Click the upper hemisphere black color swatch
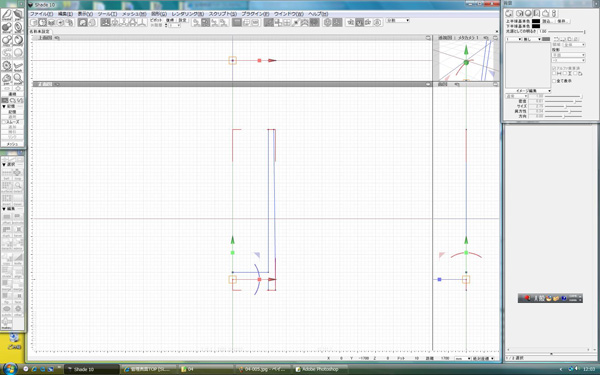This screenshot has height=375, width=600. (x=536, y=21)
